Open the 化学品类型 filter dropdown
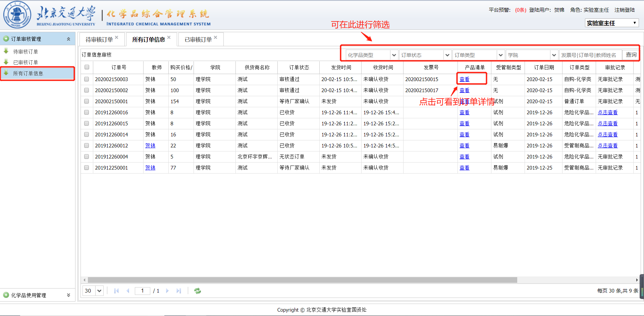 click(394, 55)
